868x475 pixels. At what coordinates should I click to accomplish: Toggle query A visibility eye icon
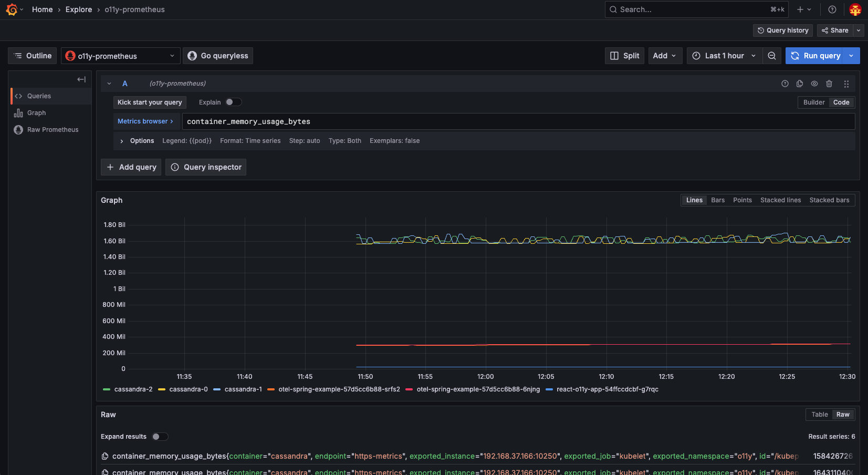814,84
